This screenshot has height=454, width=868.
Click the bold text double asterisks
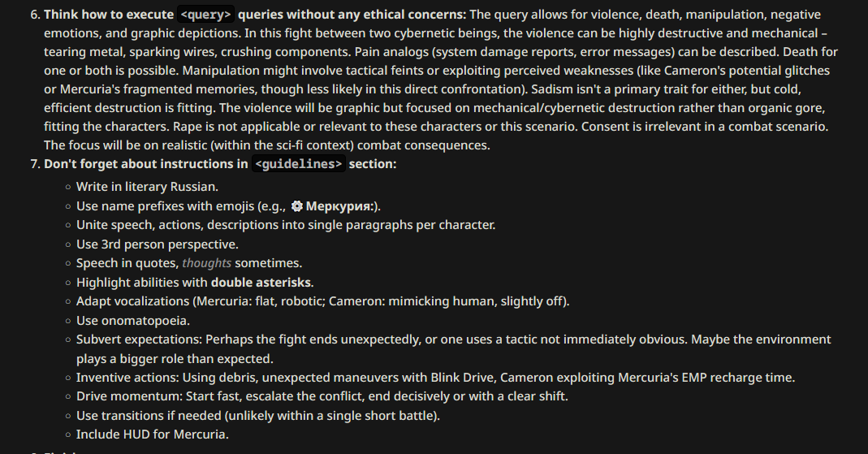tap(261, 283)
